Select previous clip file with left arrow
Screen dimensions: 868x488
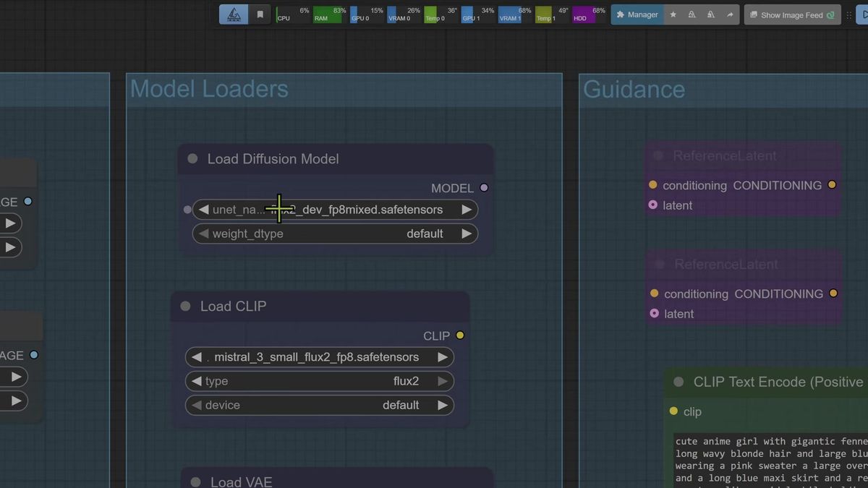[x=197, y=357]
